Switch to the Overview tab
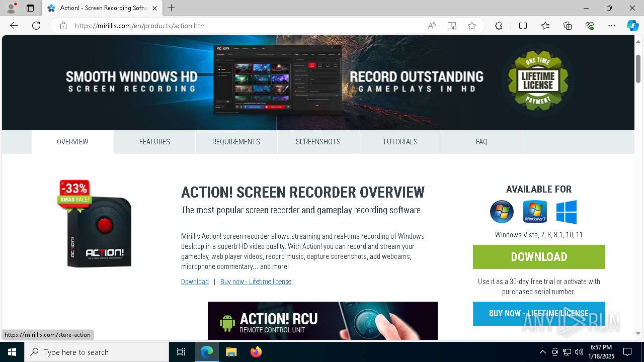 point(72,142)
